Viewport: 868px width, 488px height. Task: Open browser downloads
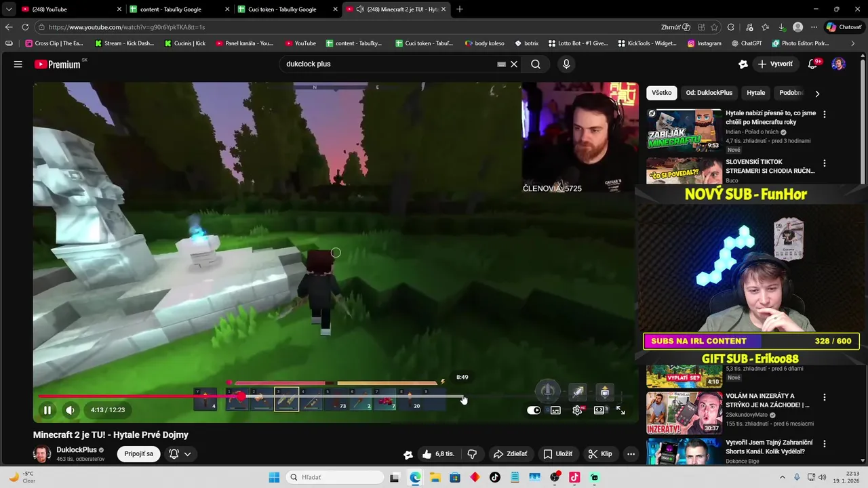[782, 27]
